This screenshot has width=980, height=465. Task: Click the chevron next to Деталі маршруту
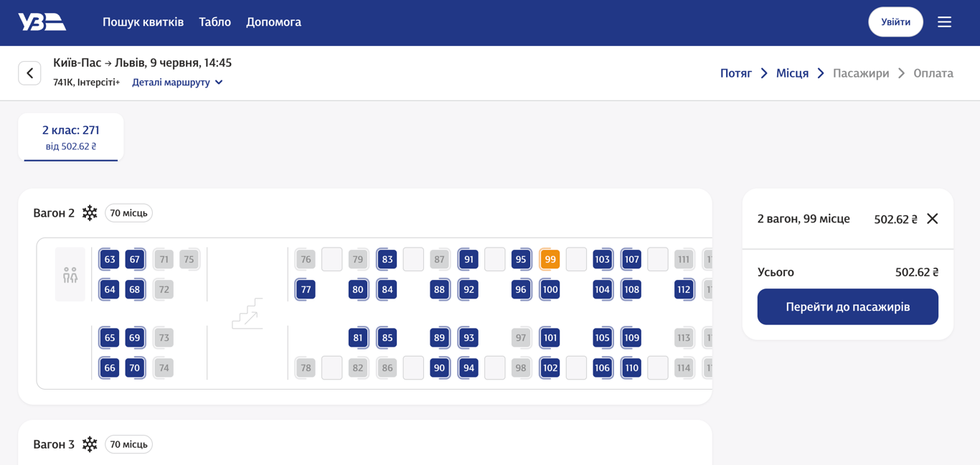click(219, 83)
